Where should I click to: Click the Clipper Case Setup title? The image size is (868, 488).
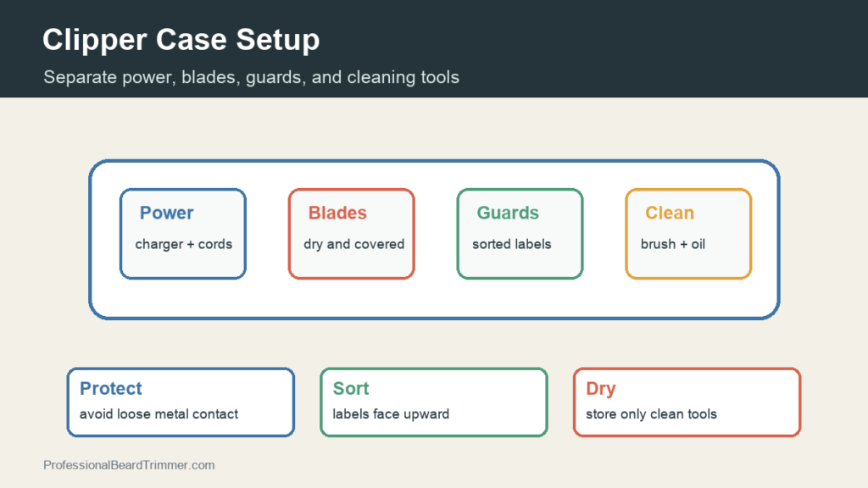pyautogui.click(x=181, y=40)
